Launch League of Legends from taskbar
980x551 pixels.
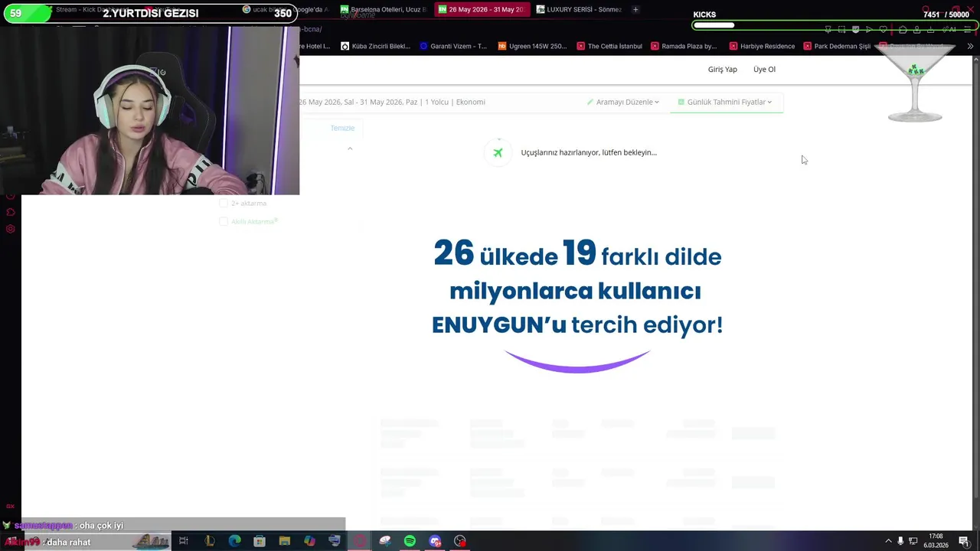pos(209,541)
